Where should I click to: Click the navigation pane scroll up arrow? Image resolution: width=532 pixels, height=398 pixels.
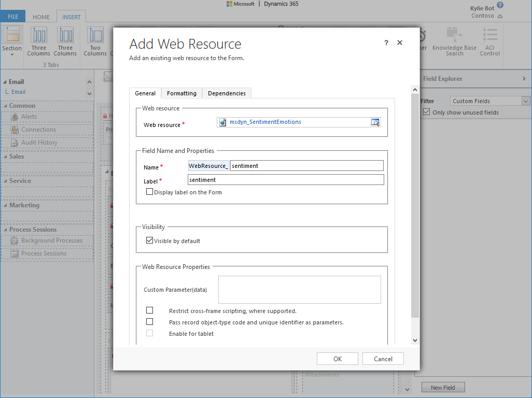click(x=89, y=82)
